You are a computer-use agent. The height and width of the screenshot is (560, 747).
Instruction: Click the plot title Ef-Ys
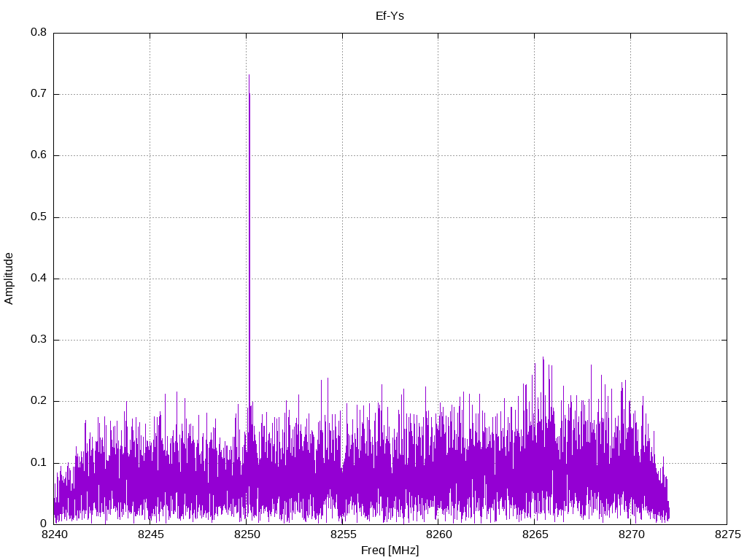pyautogui.click(x=390, y=15)
